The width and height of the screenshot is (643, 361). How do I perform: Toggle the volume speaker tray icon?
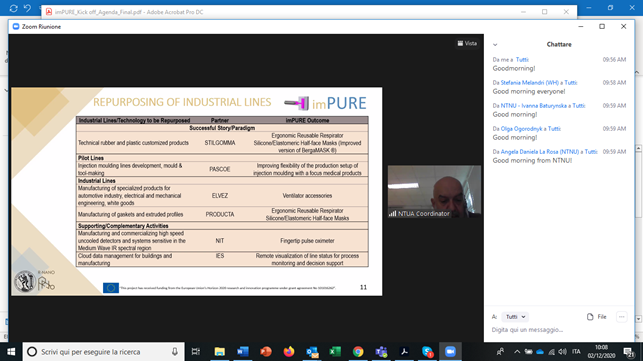pos(563,352)
